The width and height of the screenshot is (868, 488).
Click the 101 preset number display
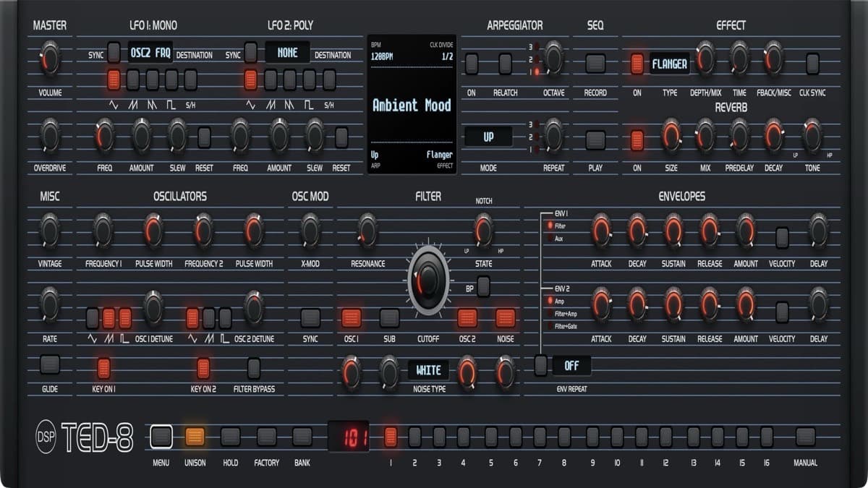coord(349,437)
